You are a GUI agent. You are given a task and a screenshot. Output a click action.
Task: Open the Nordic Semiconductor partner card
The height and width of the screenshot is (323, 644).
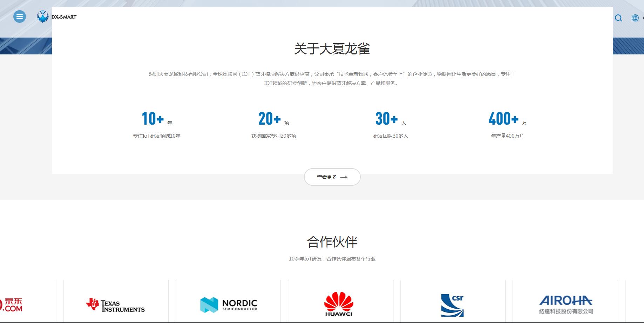(x=228, y=301)
